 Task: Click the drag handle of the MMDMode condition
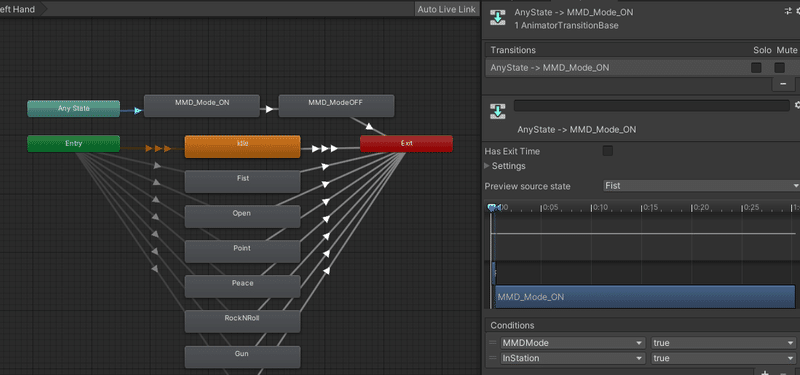pyautogui.click(x=493, y=343)
